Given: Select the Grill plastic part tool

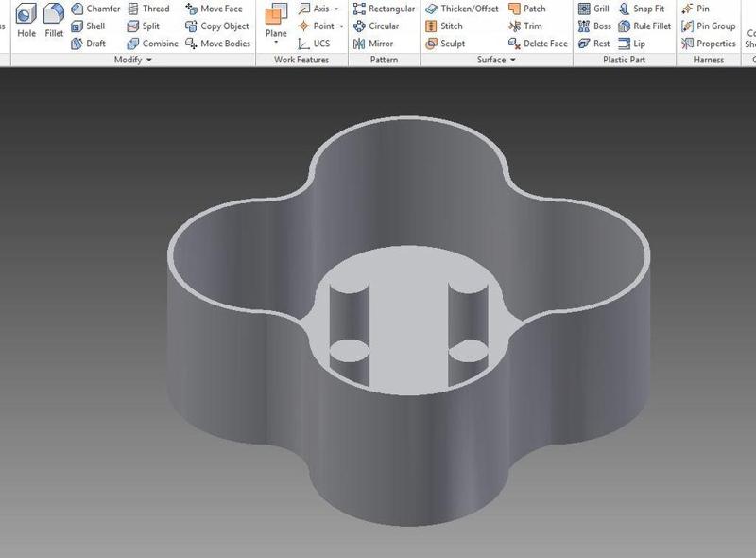Looking at the screenshot, I should coord(593,9).
